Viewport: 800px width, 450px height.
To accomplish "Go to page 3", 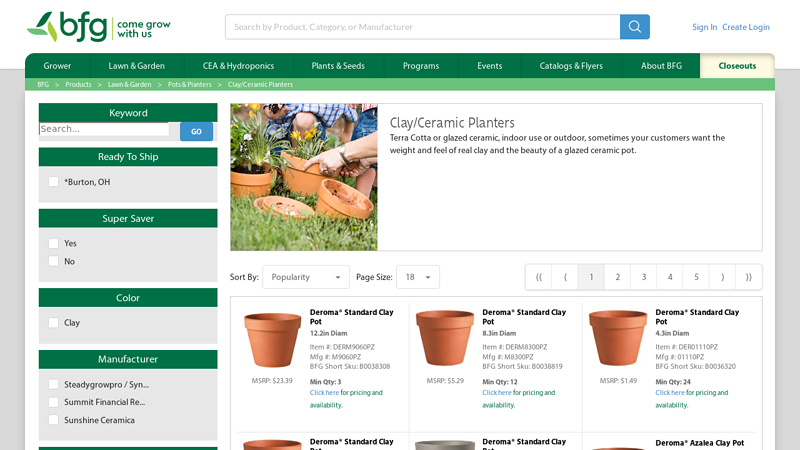I will click(644, 277).
